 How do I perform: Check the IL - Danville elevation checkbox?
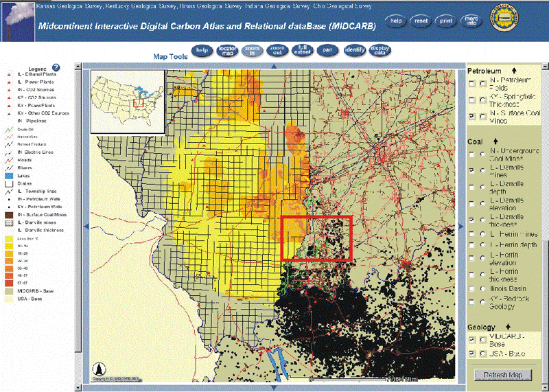[472, 203]
